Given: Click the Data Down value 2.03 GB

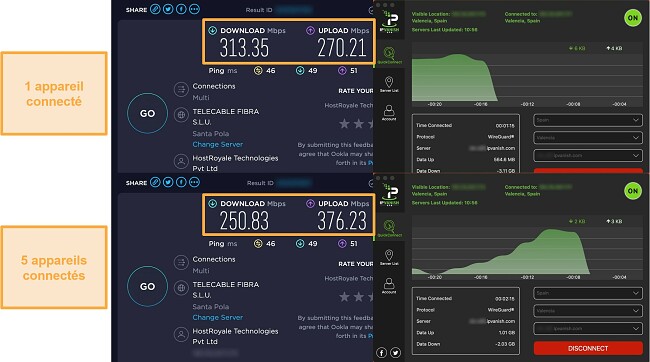Looking at the screenshot, I should [505, 344].
